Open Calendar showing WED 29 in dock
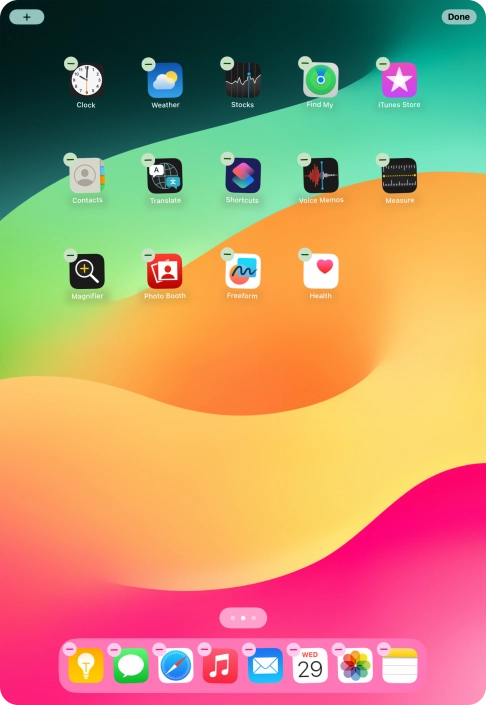Image resolution: width=486 pixels, height=705 pixels. click(310, 665)
